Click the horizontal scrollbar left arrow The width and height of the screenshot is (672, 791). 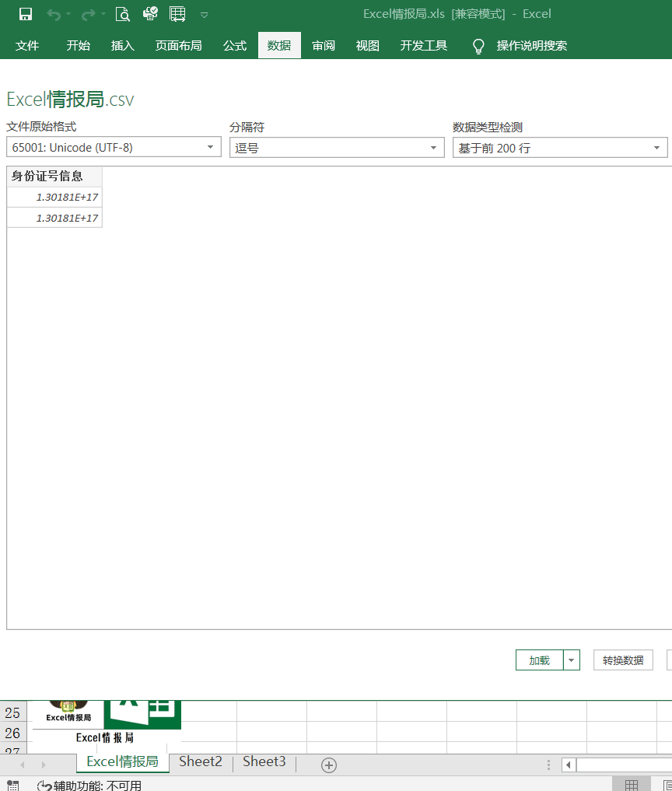coord(569,765)
